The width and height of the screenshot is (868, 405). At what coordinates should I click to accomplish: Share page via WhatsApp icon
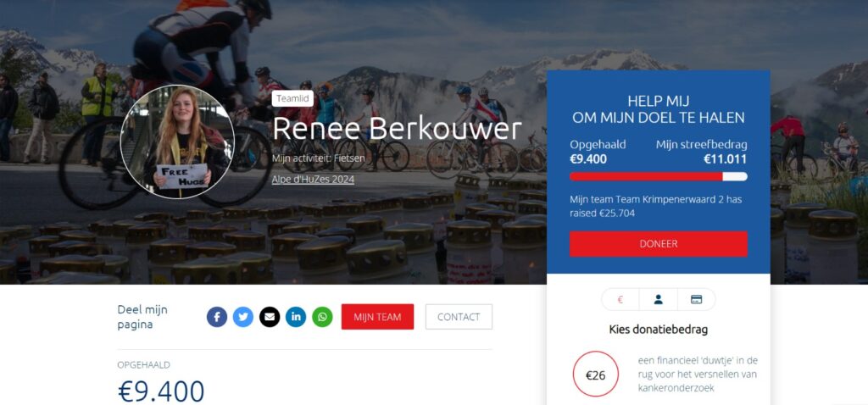(322, 317)
